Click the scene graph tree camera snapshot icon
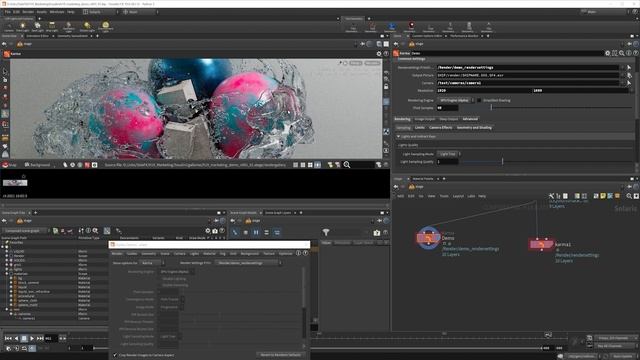The height and width of the screenshot is (360, 640). pos(215,231)
